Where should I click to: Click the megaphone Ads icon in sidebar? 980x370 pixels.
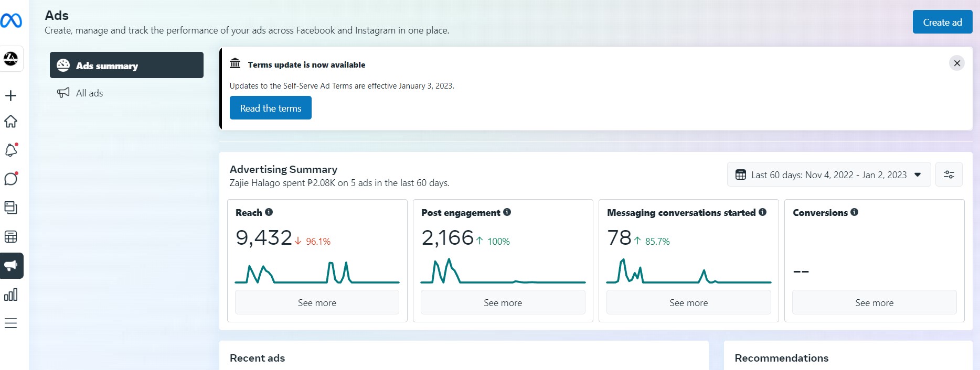click(11, 266)
